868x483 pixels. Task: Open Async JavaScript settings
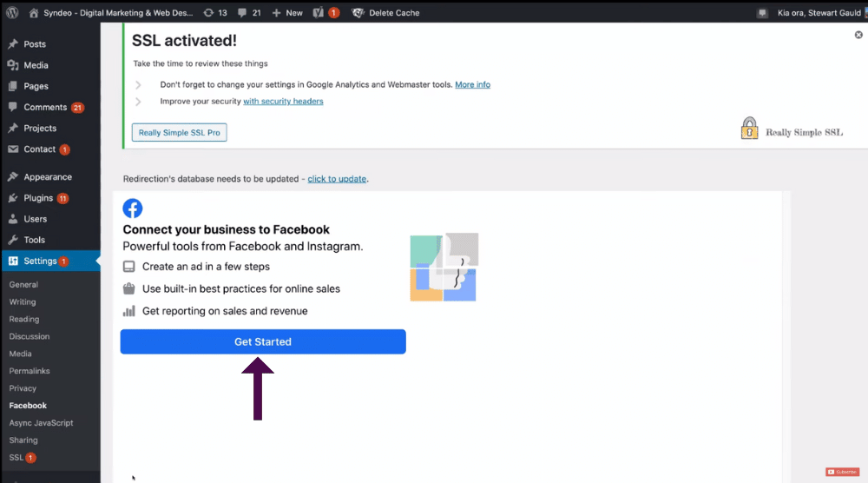(41, 422)
